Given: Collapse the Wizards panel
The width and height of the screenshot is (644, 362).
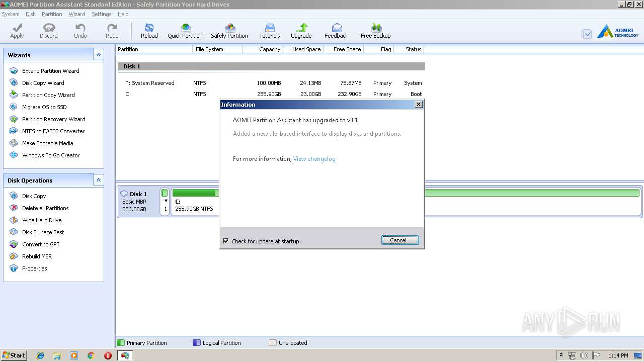Looking at the screenshot, I should pyautogui.click(x=99, y=55).
